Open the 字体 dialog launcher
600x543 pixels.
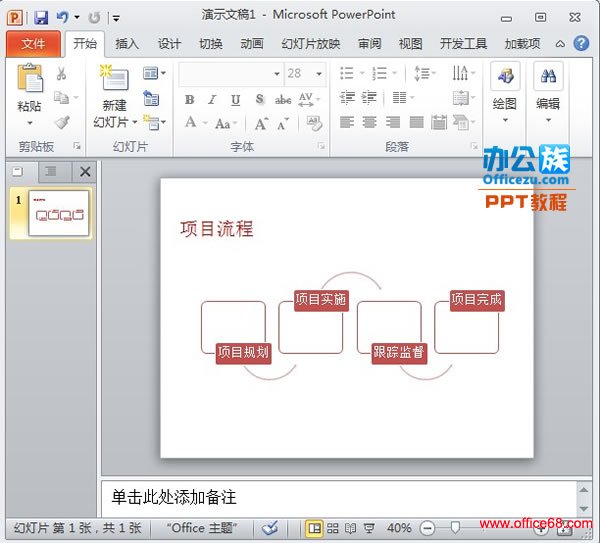321,146
